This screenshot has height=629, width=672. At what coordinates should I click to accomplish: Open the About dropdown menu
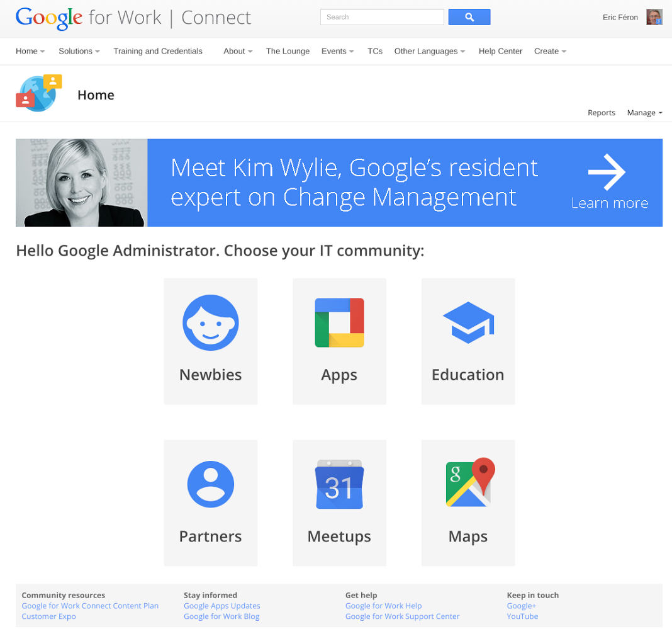(238, 51)
